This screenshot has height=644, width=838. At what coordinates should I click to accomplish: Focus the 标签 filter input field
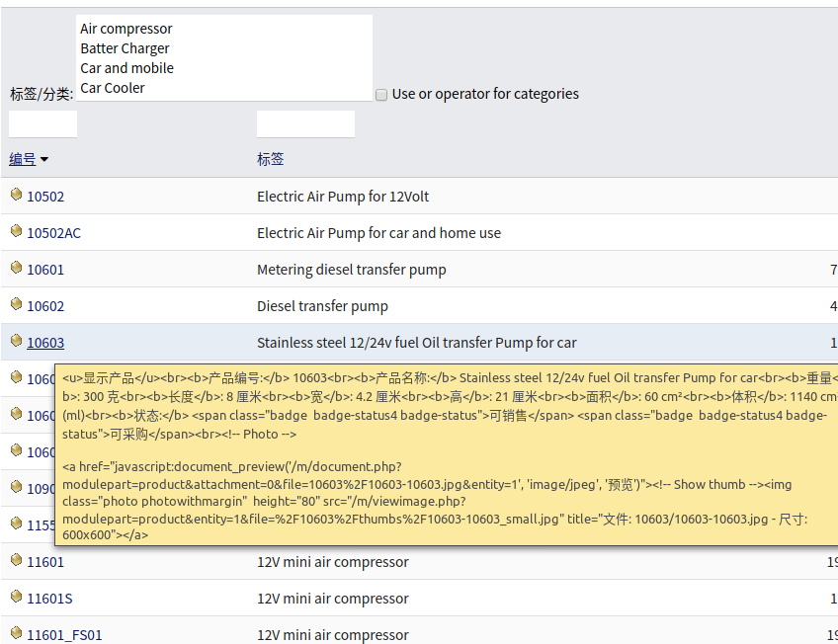tap(305, 123)
